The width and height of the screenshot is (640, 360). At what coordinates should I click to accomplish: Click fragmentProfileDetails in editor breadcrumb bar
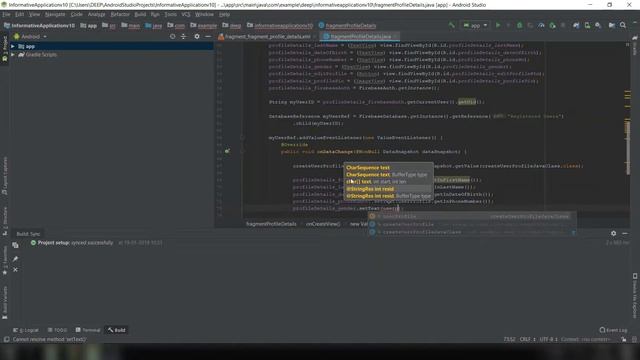coord(271,224)
